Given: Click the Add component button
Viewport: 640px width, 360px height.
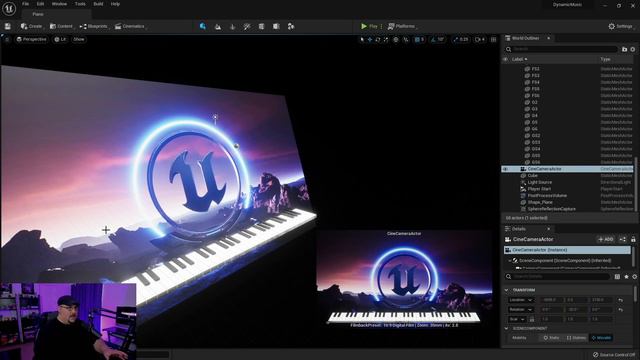Looking at the screenshot, I should coord(605,240).
